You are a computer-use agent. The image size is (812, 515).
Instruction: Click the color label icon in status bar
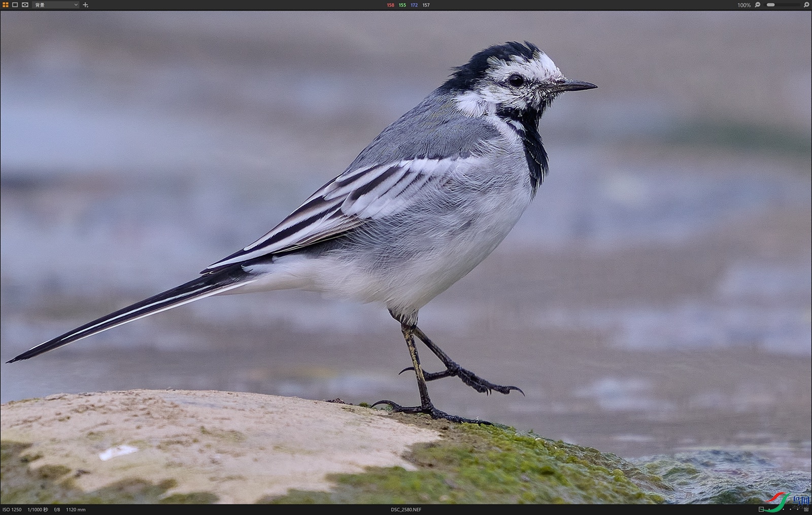tap(761, 509)
